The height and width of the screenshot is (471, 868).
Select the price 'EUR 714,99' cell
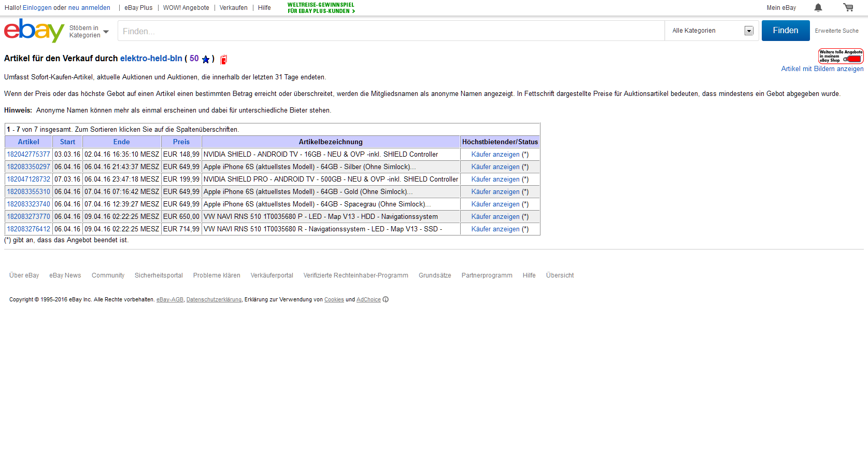pos(181,229)
